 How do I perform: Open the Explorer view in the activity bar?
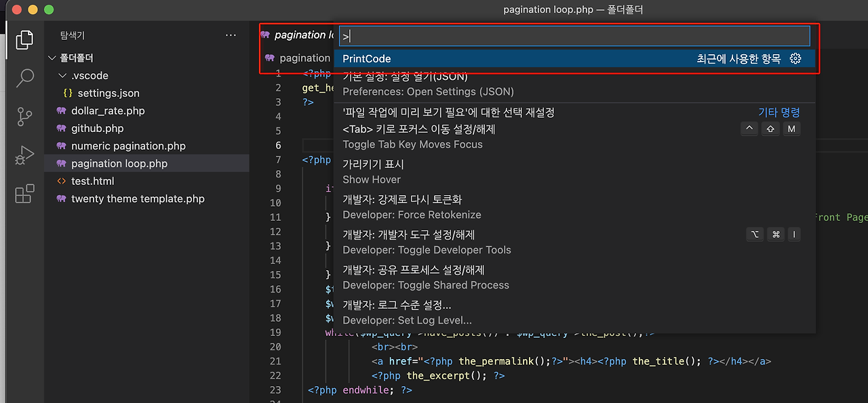24,39
